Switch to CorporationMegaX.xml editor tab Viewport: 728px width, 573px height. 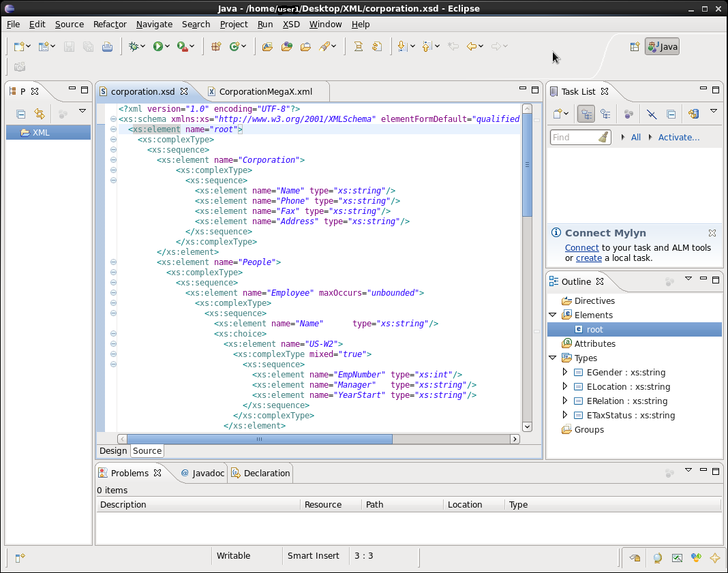[x=265, y=91]
